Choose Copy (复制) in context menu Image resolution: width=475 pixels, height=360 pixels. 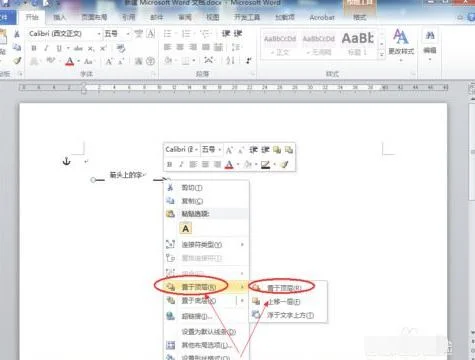coord(207,201)
